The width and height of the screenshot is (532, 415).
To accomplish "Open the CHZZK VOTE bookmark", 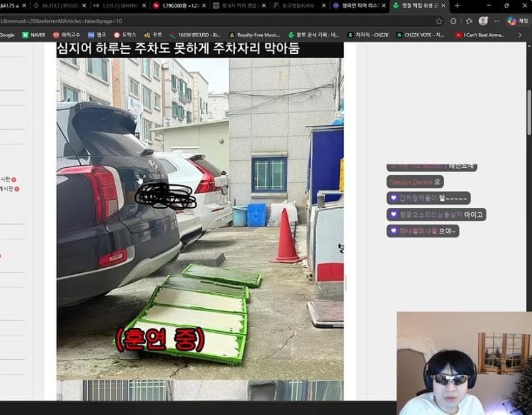I will pyautogui.click(x=421, y=35).
